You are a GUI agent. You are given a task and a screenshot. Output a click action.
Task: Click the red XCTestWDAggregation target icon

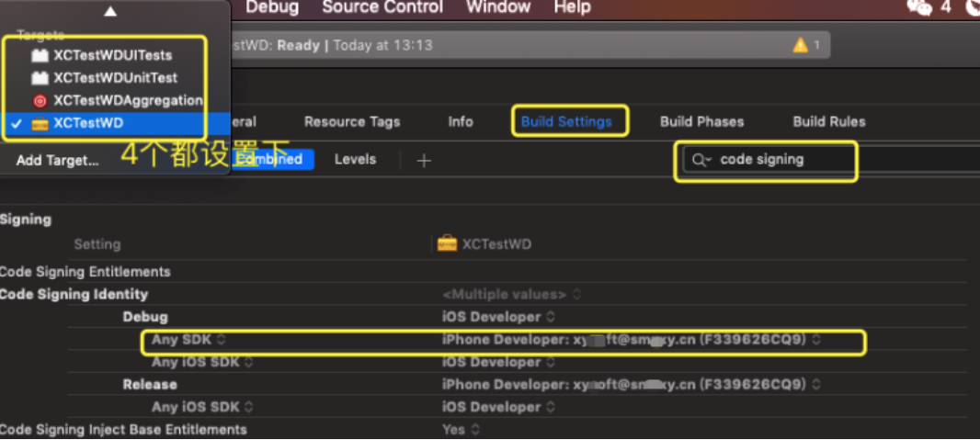(x=40, y=100)
